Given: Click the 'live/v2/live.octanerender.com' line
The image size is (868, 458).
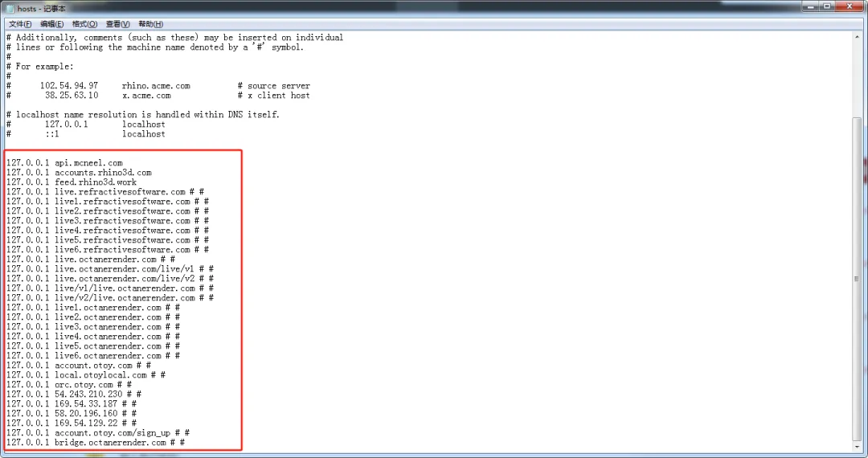Looking at the screenshot, I should coord(110,297).
